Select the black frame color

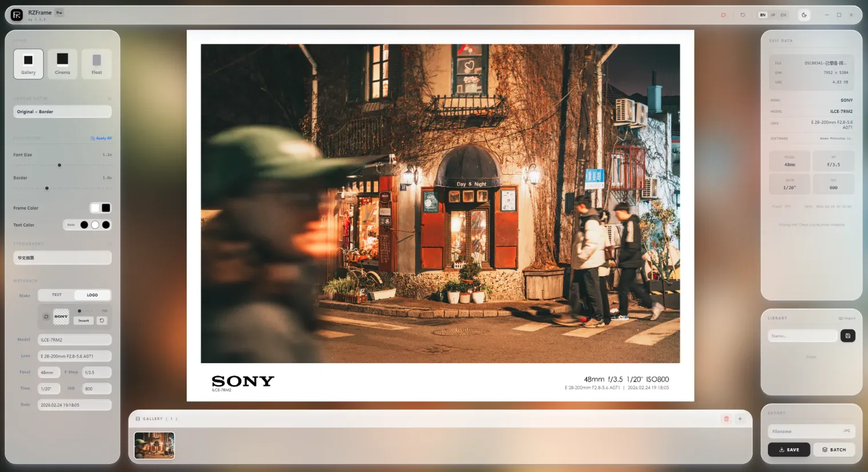pyautogui.click(x=106, y=208)
